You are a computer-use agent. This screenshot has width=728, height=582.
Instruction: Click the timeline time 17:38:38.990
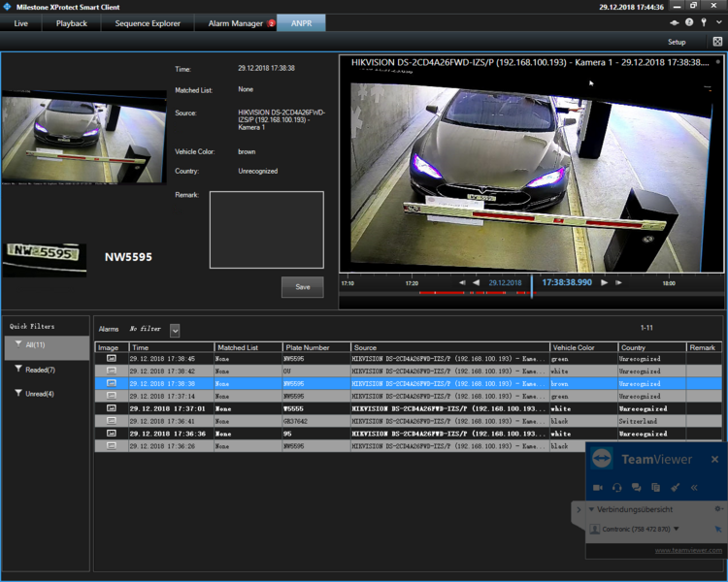(x=567, y=282)
